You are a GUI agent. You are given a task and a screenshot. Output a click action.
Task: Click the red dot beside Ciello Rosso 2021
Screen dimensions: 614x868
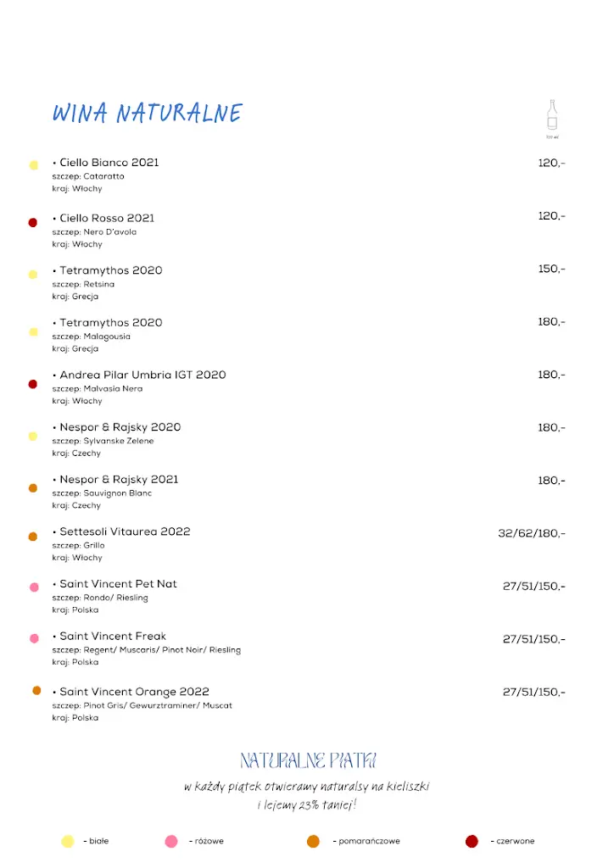(x=33, y=222)
